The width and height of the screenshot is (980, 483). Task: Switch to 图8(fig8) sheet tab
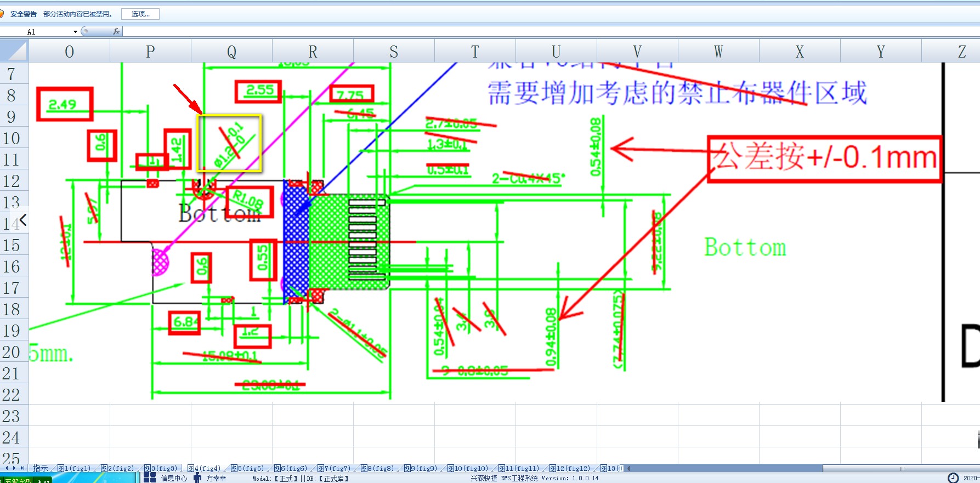click(377, 468)
